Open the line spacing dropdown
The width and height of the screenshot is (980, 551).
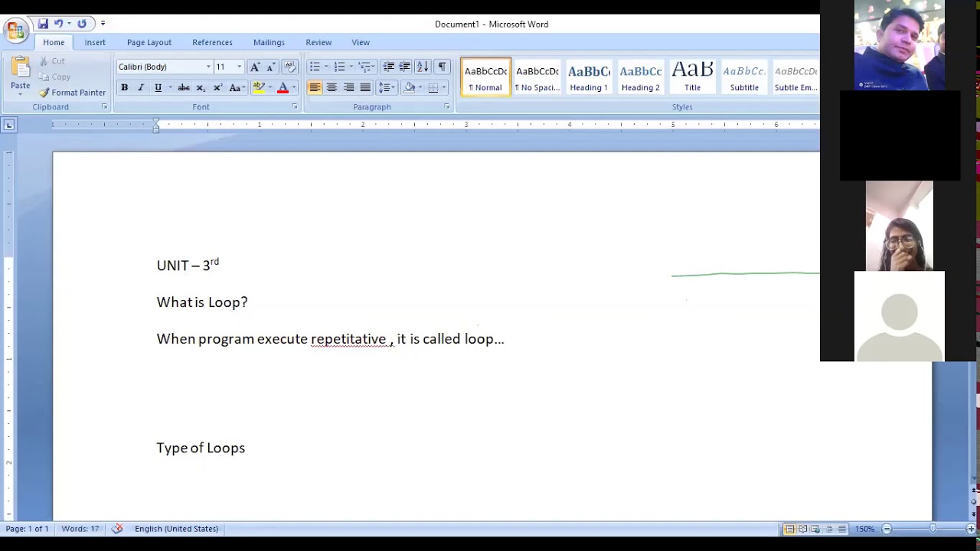click(x=387, y=88)
